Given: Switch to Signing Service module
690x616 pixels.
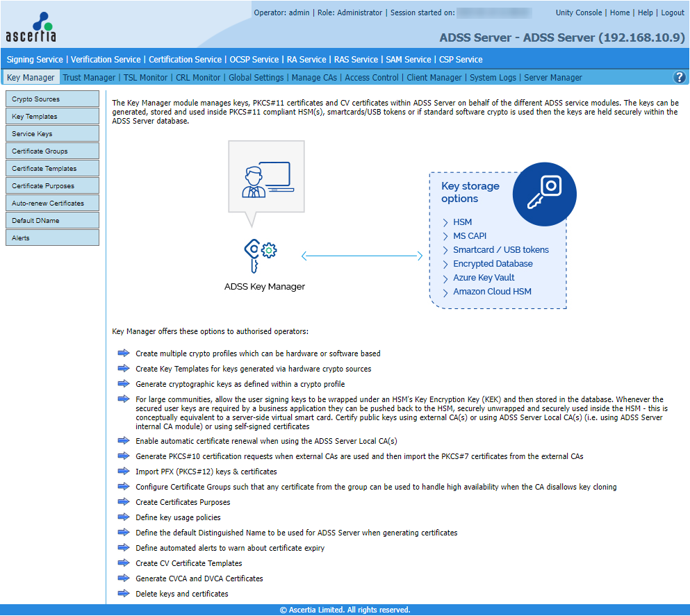Looking at the screenshot, I should coord(35,59).
